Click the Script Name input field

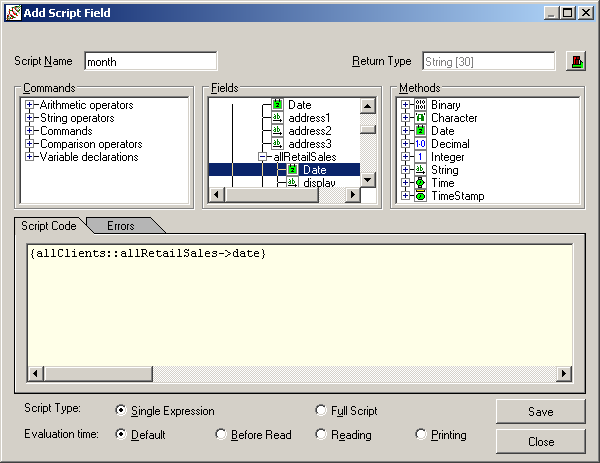(x=151, y=61)
